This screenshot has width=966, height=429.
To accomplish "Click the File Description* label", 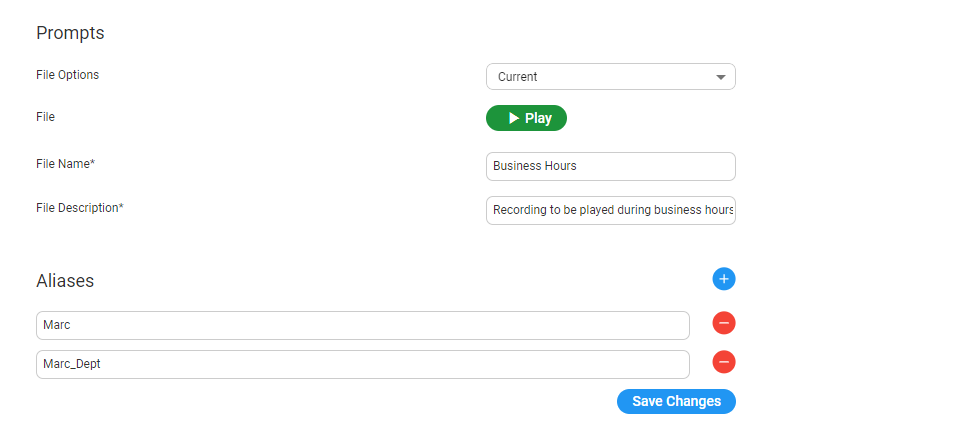I will [x=79, y=208].
